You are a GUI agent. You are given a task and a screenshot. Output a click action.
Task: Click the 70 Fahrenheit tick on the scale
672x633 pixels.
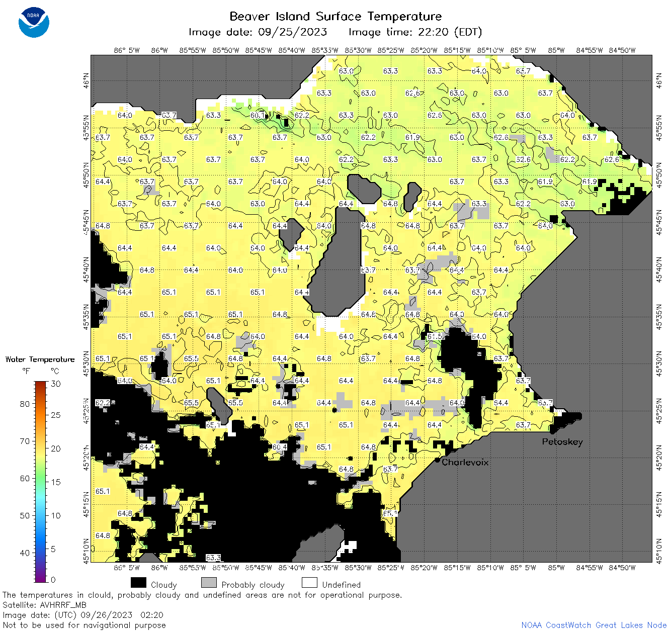(25, 441)
